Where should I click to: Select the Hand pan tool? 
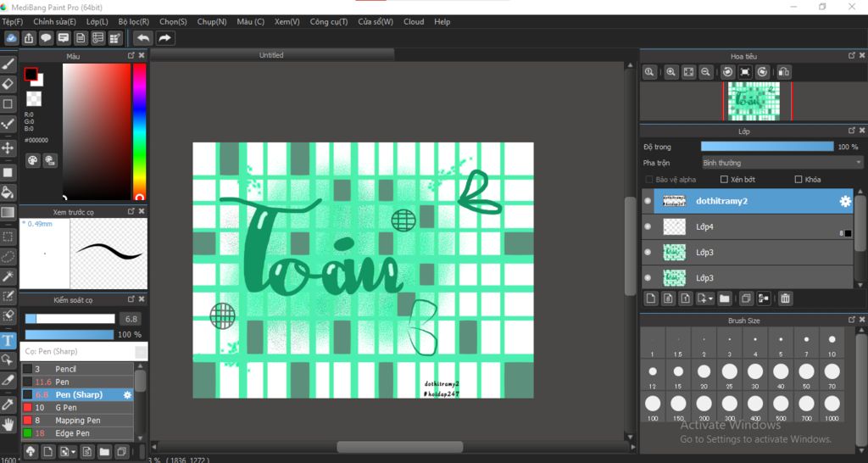click(8, 425)
